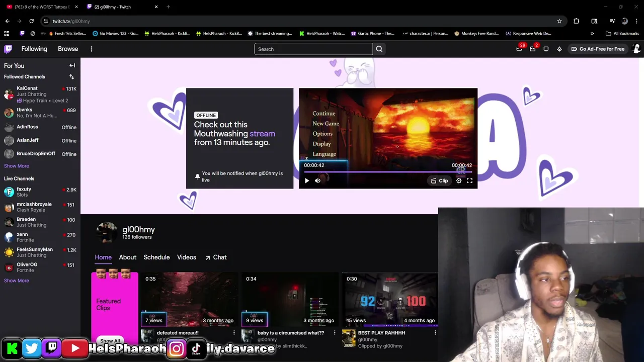Open the more options dots next to Browse
Image resolution: width=644 pixels, height=362 pixels.
[x=91, y=49]
